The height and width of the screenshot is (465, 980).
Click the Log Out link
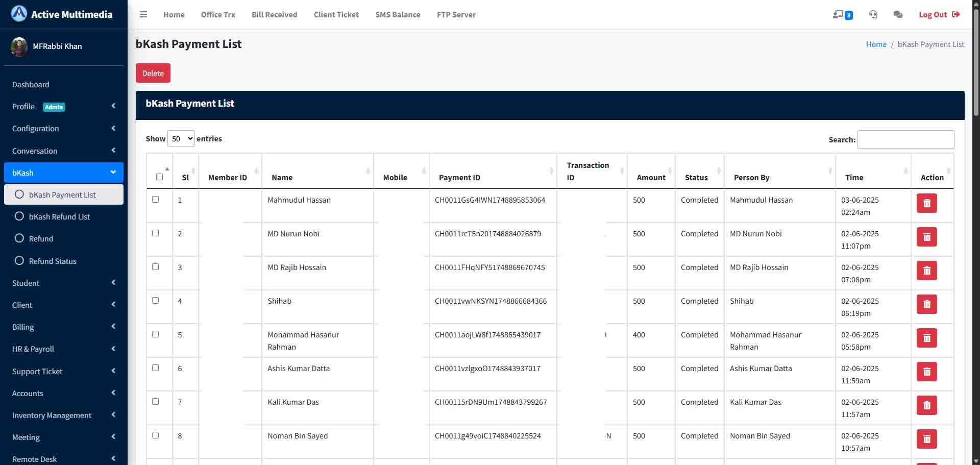(x=939, y=15)
